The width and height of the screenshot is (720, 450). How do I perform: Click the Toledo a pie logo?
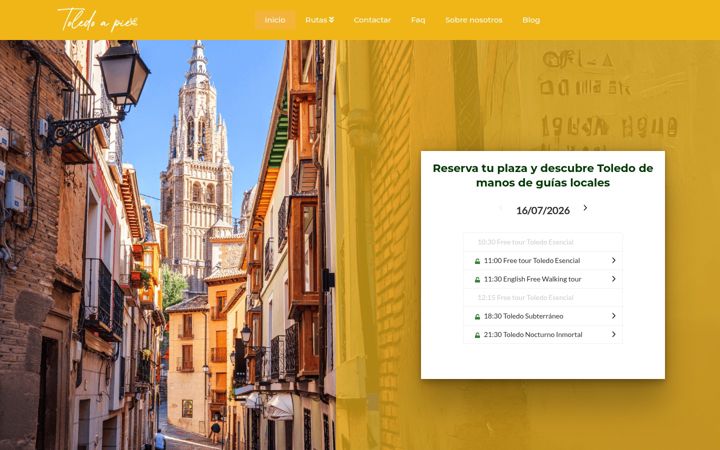pos(98,20)
